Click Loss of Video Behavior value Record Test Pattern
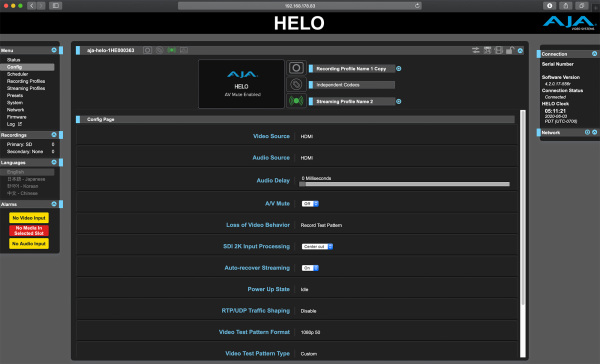 [321, 225]
